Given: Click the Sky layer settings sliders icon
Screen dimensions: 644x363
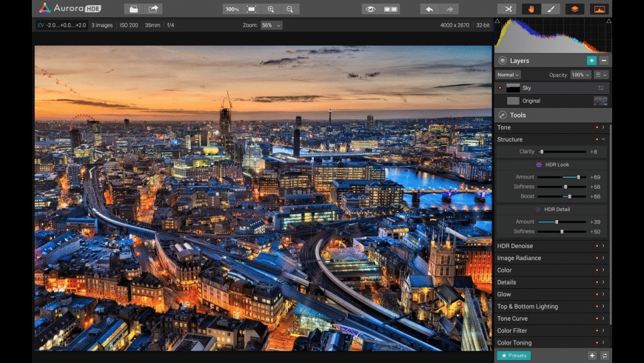Looking at the screenshot, I should click(601, 88).
